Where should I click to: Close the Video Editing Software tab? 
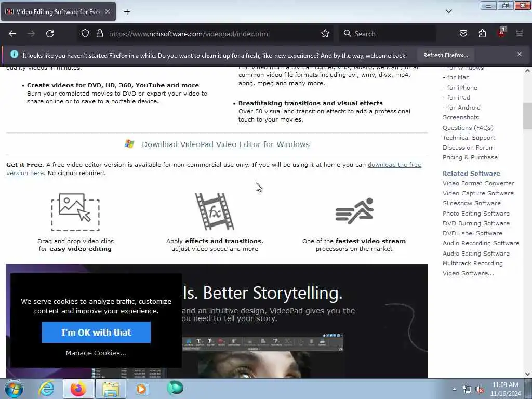tap(108, 11)
